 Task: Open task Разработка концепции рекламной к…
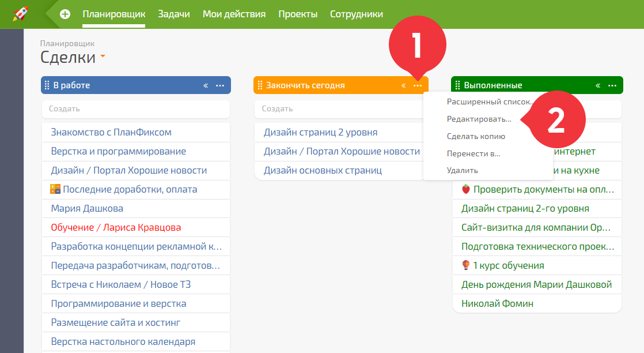click(x=136, y=246)
